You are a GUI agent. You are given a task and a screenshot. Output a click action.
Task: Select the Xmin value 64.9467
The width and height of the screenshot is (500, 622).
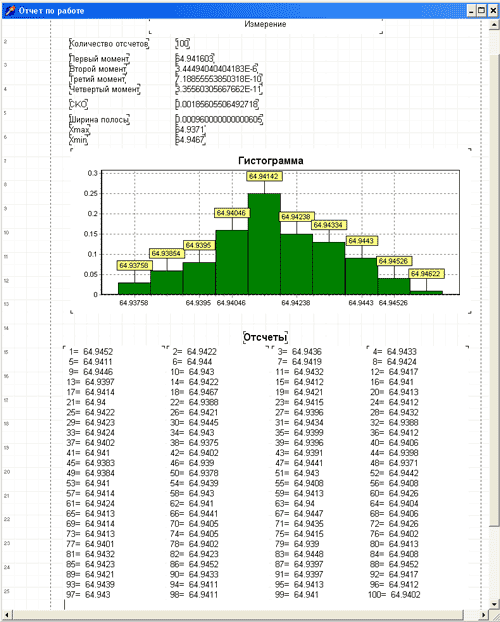point(190,140)
